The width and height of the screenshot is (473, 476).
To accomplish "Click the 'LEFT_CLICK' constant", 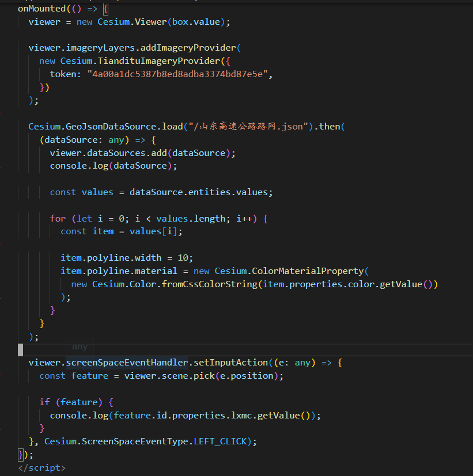I will pyautogui.click(x=220, y=441).
